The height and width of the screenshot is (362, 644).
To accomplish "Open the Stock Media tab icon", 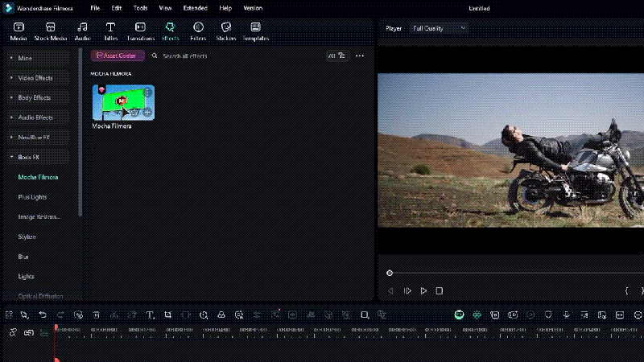I will point(51,27).
